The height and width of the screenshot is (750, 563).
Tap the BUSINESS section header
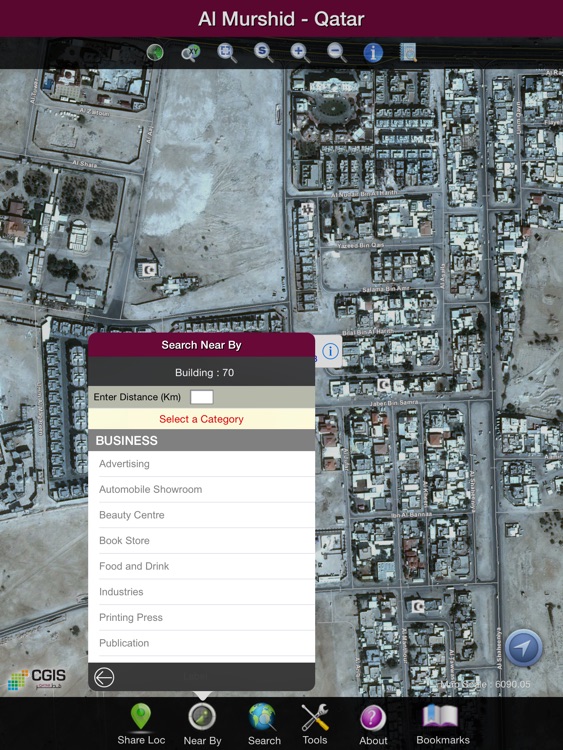point(201,440)
